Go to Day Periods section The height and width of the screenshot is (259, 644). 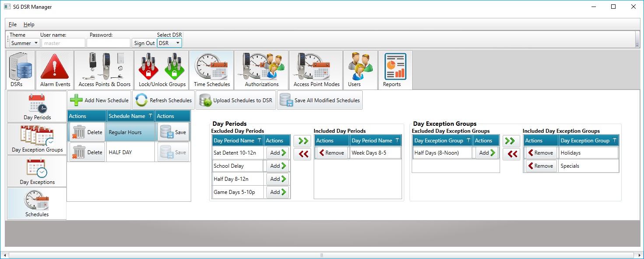37,107
